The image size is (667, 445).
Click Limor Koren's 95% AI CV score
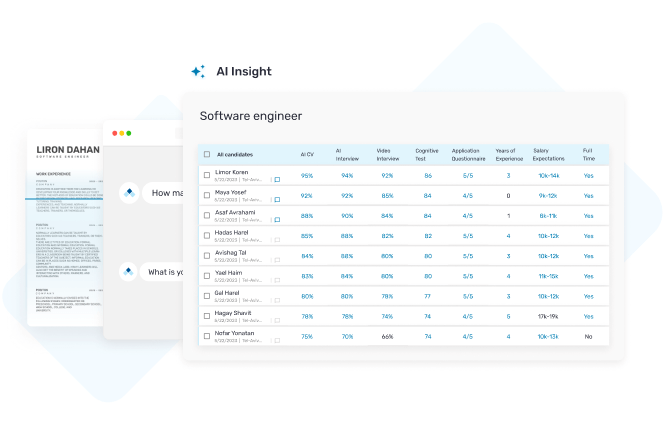point(307,176)
